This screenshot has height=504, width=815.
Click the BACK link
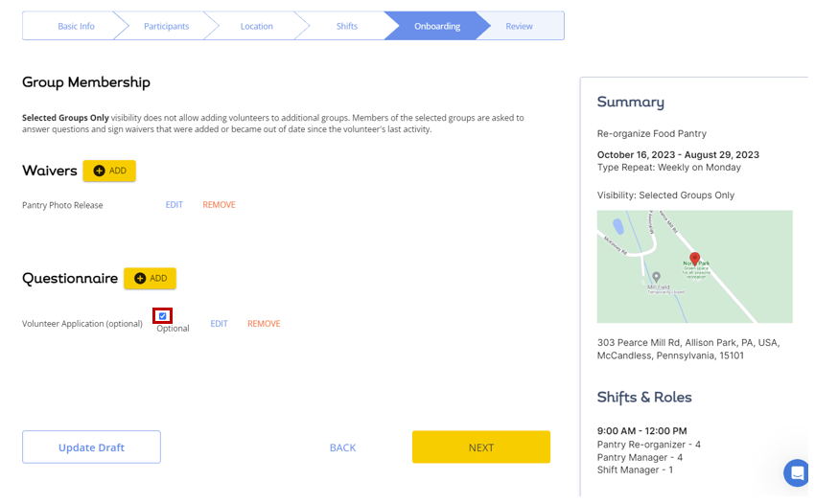pos(343,447)
